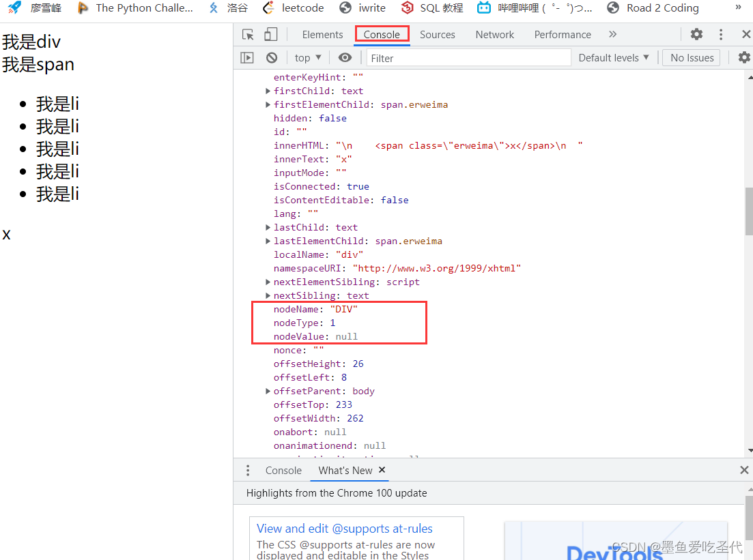Close the What's New tab

click(382, 470)
